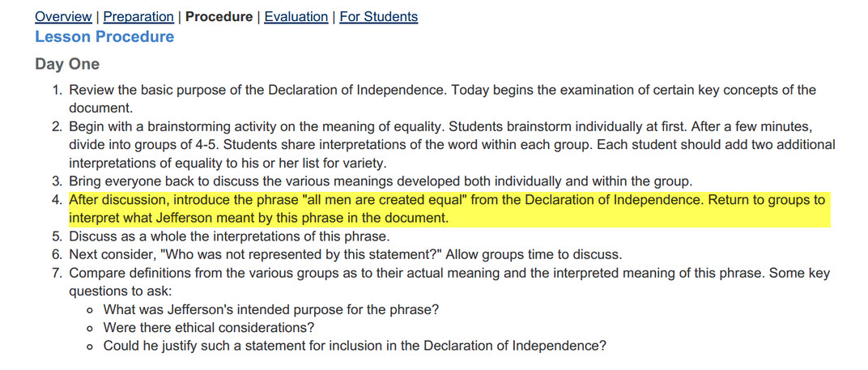868x370 pixels.
Task: Click the yellow highlighted step 4 text
Action: pyautogui.click(x=447, y=209)
